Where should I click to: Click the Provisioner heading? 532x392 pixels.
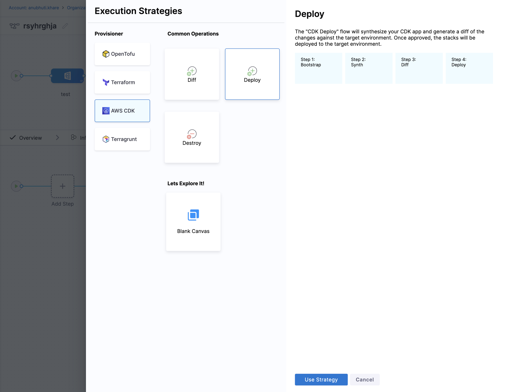109,34
